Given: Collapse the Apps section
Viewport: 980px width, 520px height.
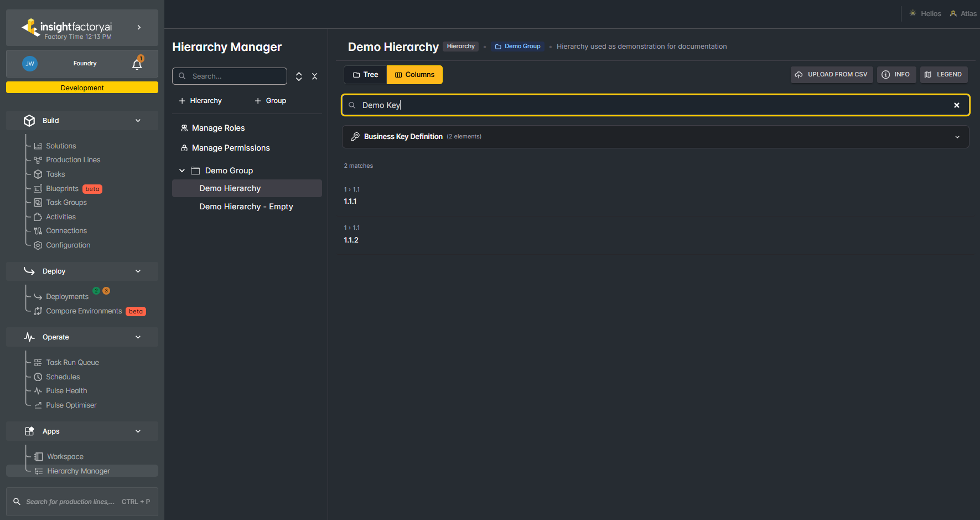Looking at the screenshot, I should click(x=138, y=431).
